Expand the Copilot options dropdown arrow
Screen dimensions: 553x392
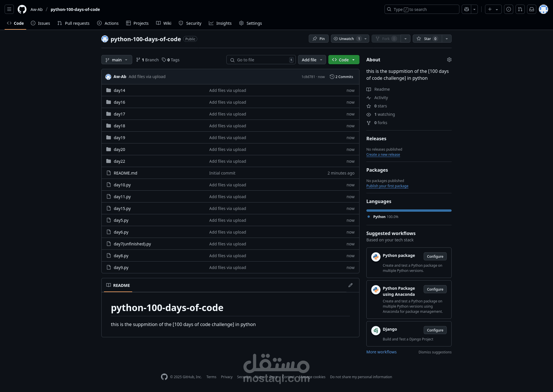coord(474,9)
